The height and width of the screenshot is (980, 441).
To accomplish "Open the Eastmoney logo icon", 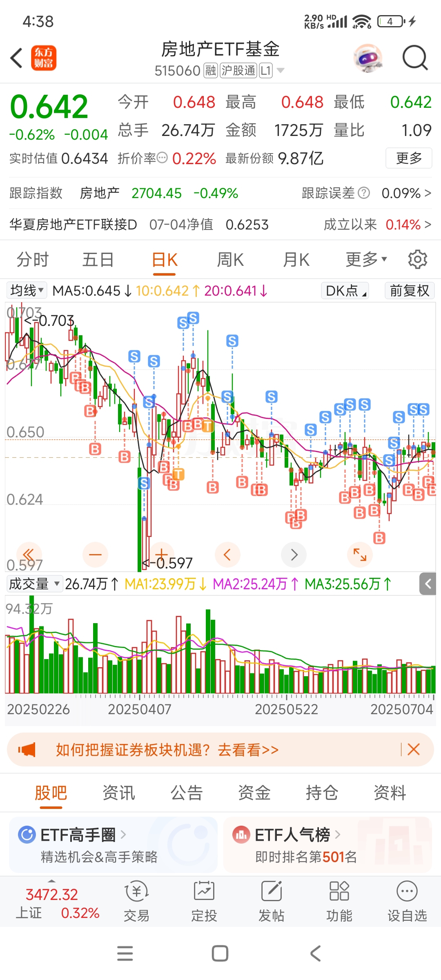I will click(44, 58).
